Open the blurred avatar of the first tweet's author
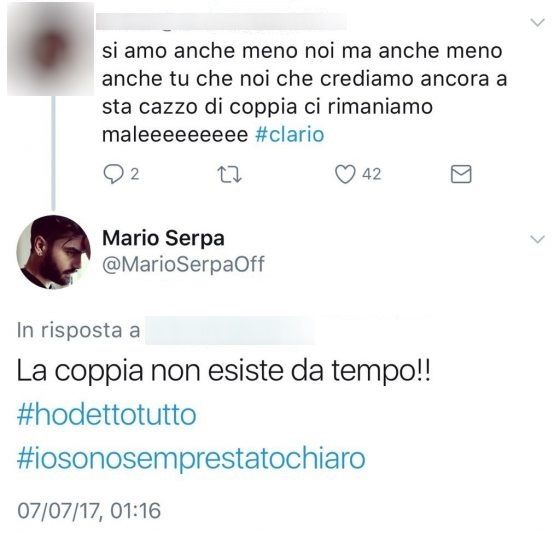The height and width of the screenshot is (533, 560). click(50, 49)
